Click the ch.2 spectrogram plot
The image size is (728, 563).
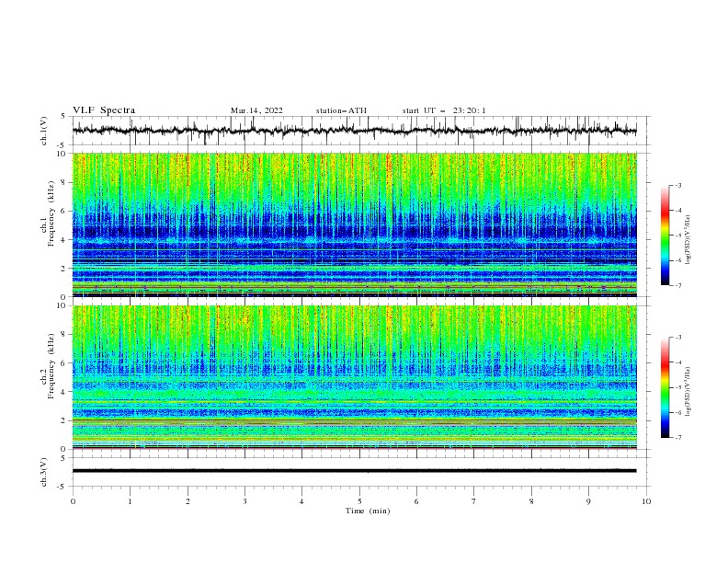[355, 377]
